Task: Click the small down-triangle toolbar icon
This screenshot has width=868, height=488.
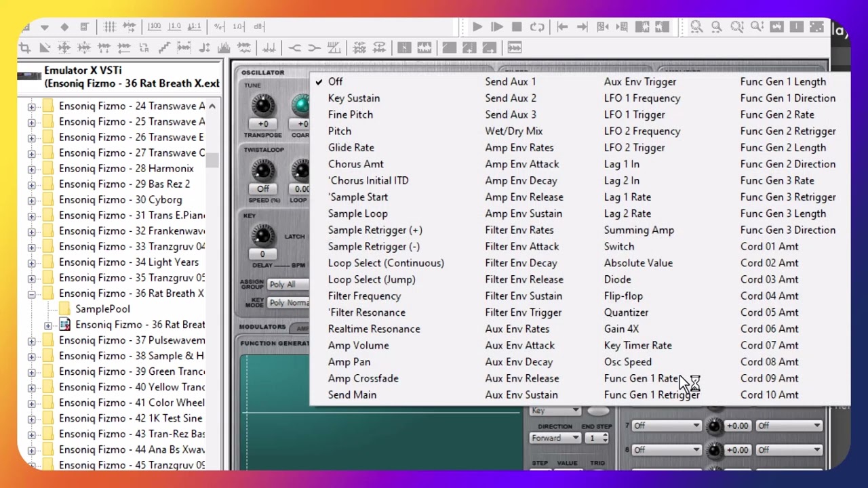Action: coord(44,27)
